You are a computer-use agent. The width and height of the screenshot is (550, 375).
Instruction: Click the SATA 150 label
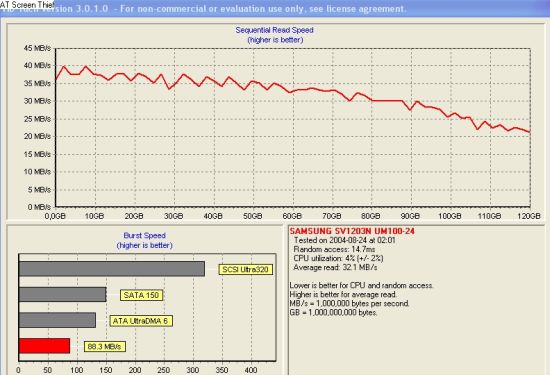pos(141,295)
